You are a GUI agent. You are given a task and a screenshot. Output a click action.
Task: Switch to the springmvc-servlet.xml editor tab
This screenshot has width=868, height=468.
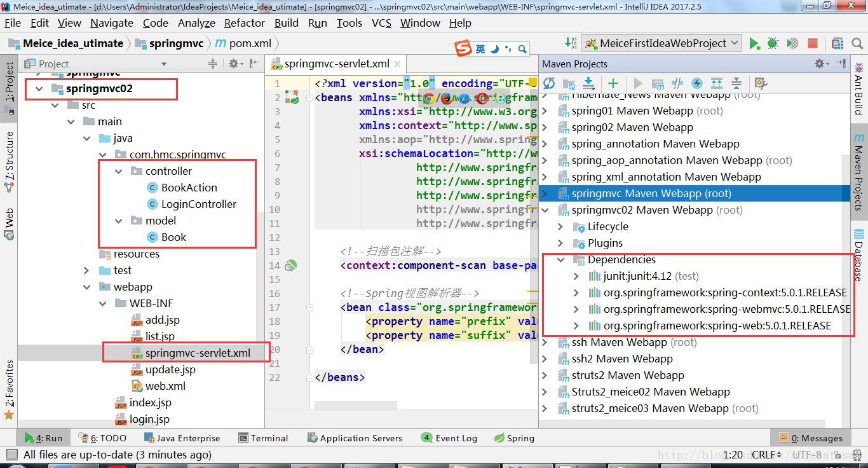point(337,64)
